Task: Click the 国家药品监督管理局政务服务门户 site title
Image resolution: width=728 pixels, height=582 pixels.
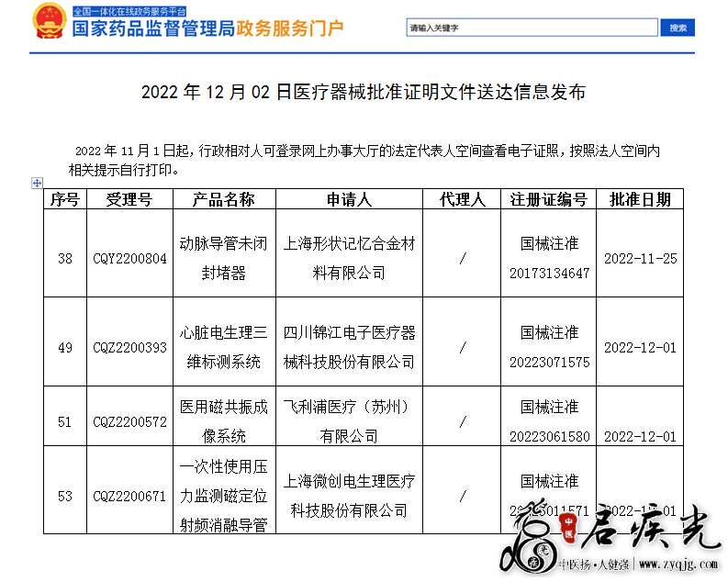Action: [x=208, y=28]
